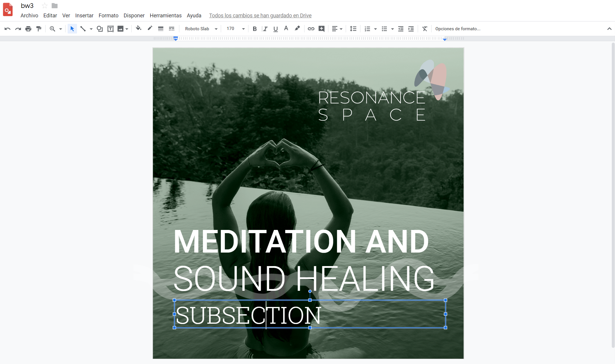615x364 pixels.
Task: Click the Shape tool icon
Action: [x=100, y=29]
